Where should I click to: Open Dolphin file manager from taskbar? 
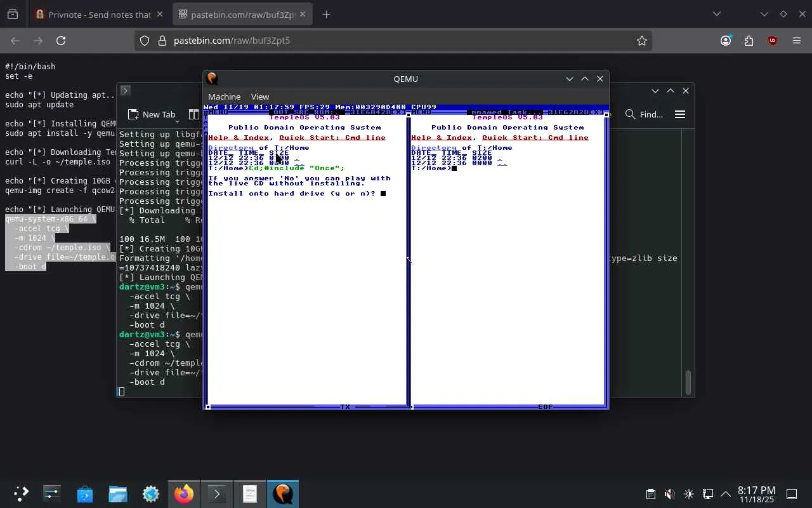[118, 493]
